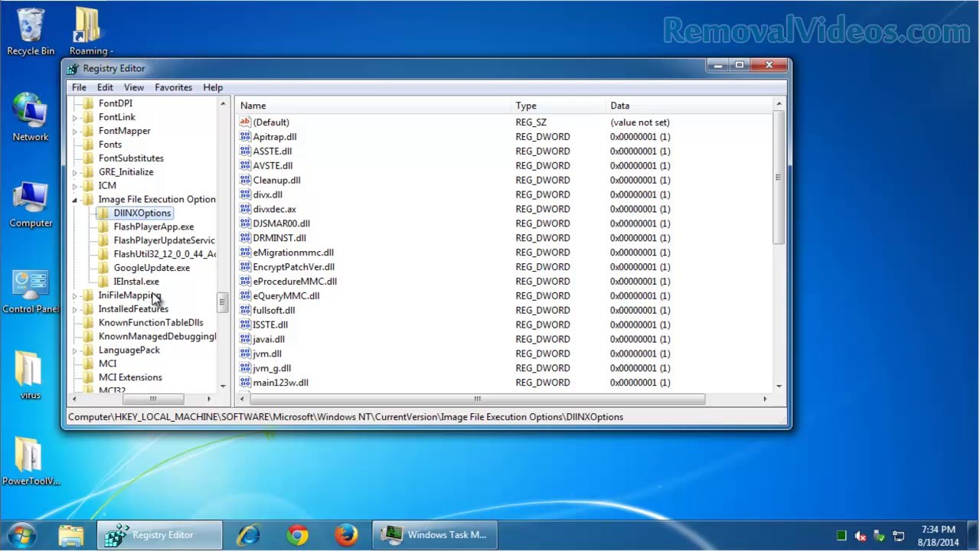Expand the FontLink tree node
This screenshot has height=551, width=980.
75,118
